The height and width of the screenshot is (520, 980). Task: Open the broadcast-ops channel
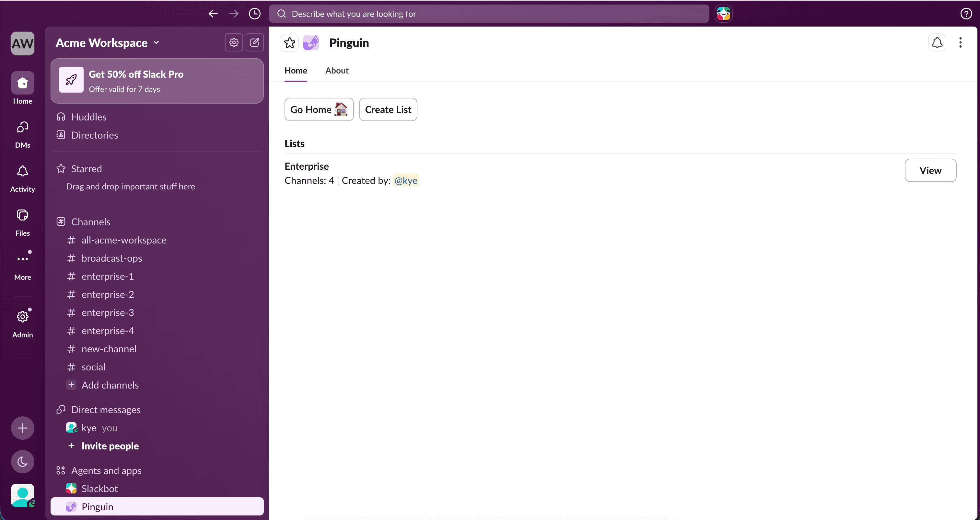[157, 258]
